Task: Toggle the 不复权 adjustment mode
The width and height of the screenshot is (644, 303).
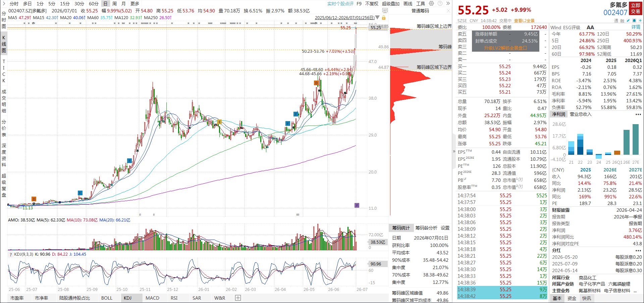Action: pyautogui.click(x=372, y=4)
